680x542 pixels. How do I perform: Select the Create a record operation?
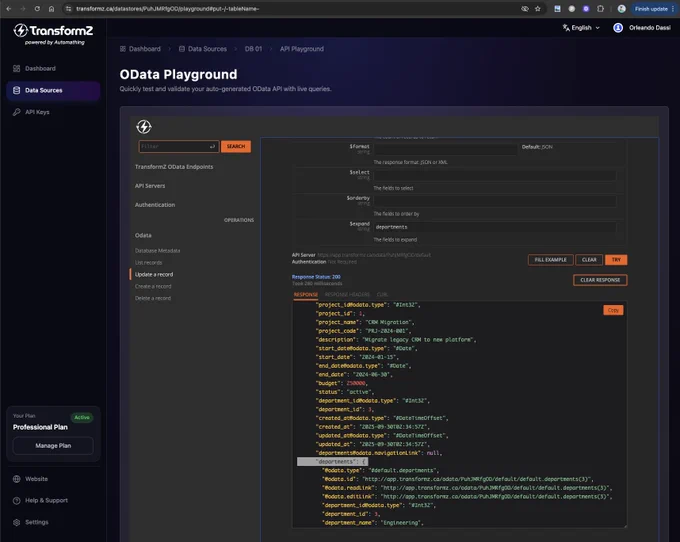153,287
